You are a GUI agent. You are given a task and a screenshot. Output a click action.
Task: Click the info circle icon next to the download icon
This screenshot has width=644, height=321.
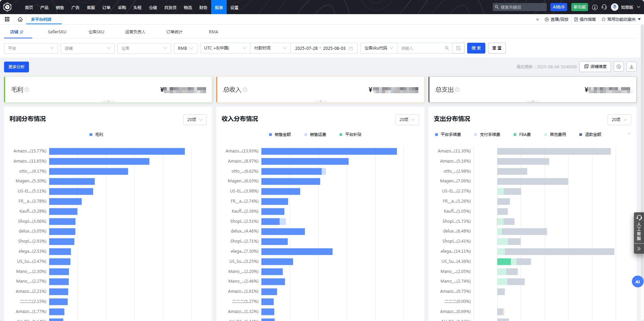tap(619, 67)
